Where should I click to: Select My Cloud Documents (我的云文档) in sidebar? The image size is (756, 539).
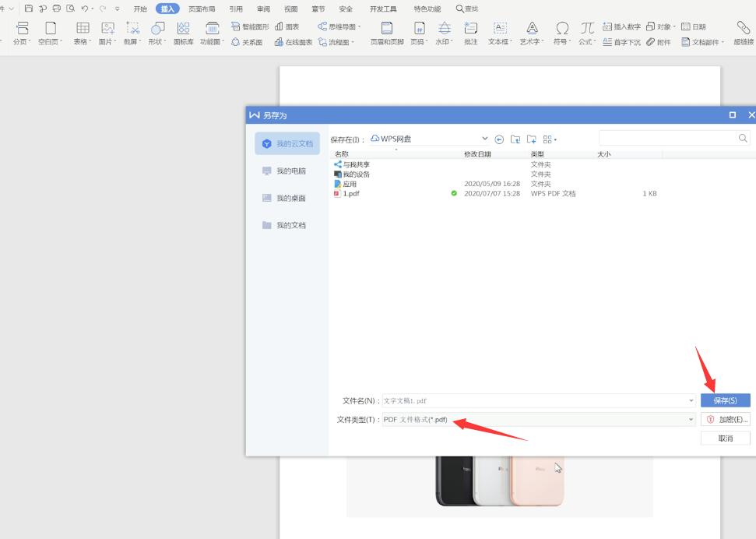(x=287, y=144)
